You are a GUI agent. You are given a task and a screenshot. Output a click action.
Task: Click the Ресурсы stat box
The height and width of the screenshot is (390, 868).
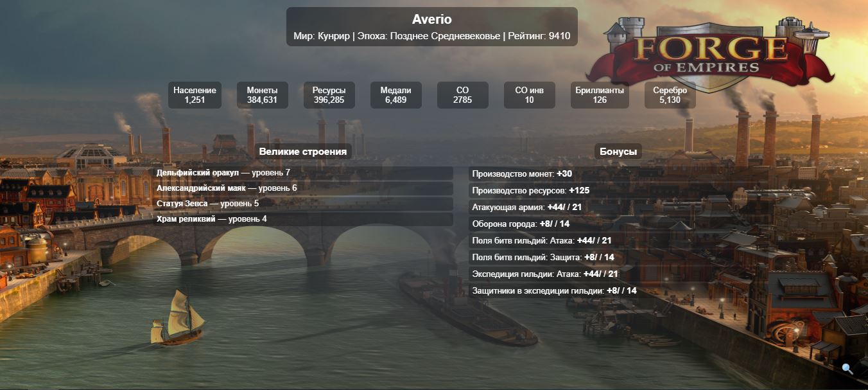point(329,95)
